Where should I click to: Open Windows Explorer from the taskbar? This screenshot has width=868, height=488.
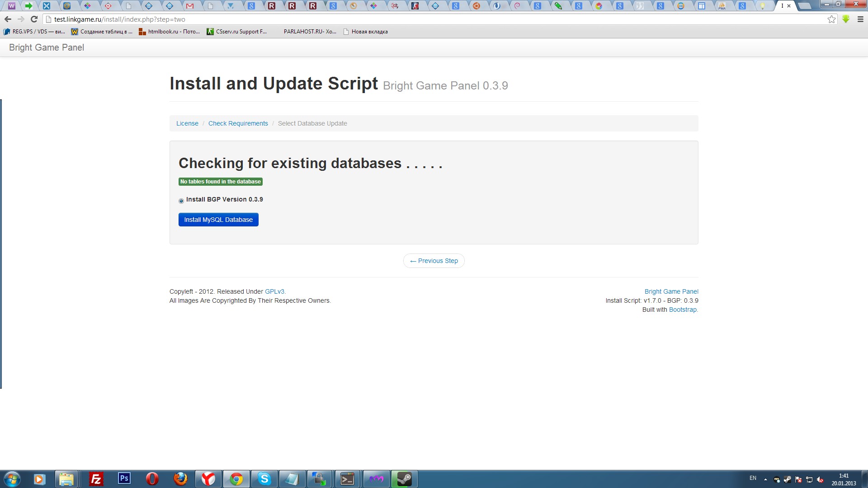(66, 479)
